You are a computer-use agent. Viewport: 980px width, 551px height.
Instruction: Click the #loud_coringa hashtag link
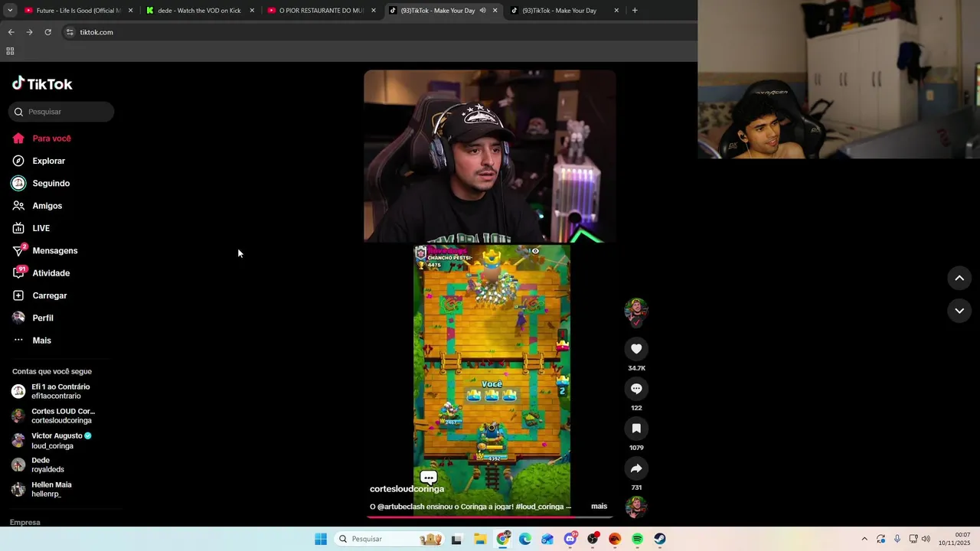point(539,507)
